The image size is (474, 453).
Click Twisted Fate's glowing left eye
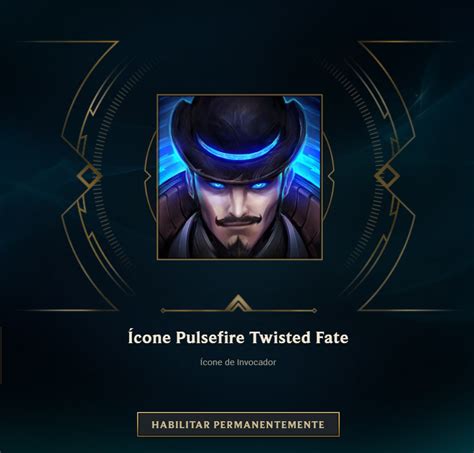[217, 184]
